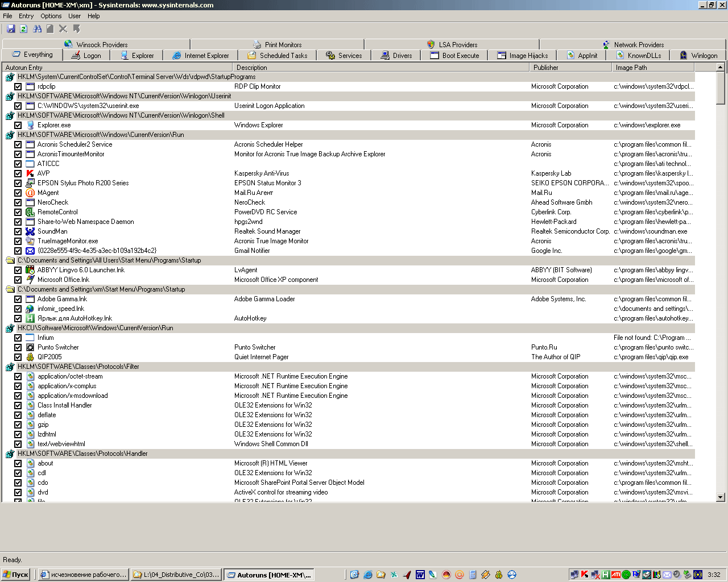Click the Jump to entry toolbar icon

point(76,28)
